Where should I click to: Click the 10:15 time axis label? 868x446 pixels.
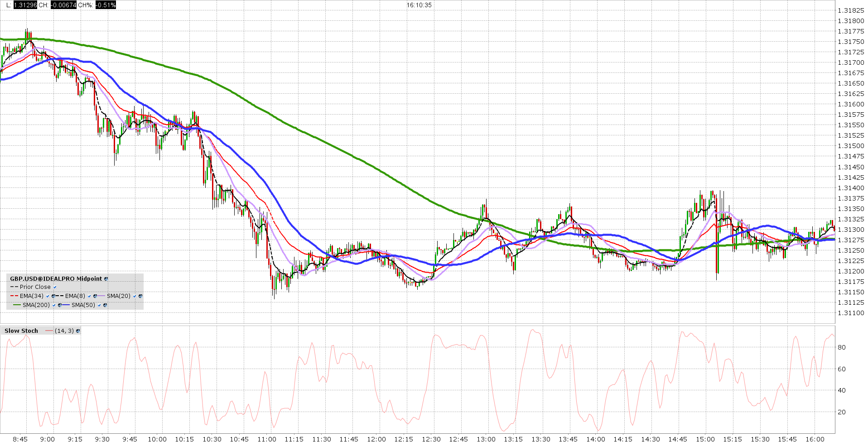[184, 439]
